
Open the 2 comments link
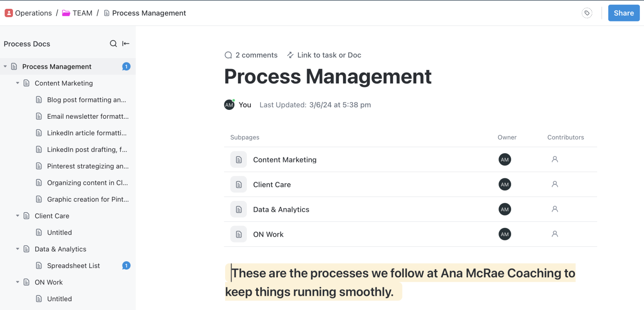256,55
